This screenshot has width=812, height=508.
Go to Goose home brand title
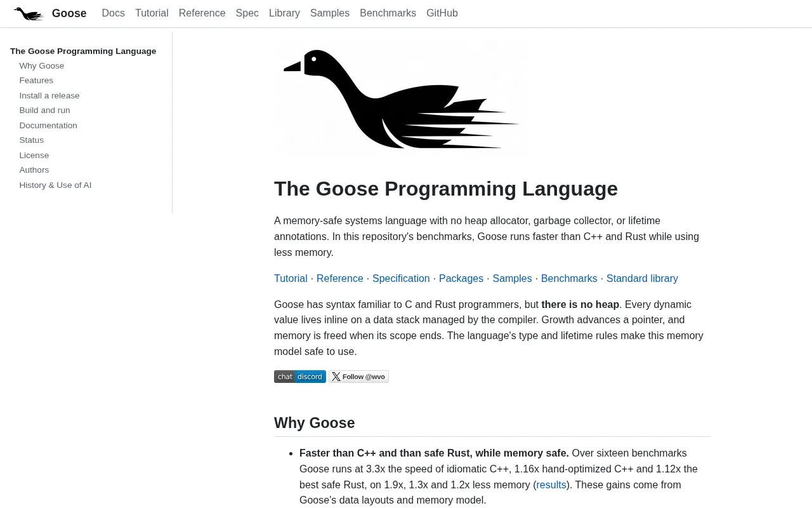point(69,13)
